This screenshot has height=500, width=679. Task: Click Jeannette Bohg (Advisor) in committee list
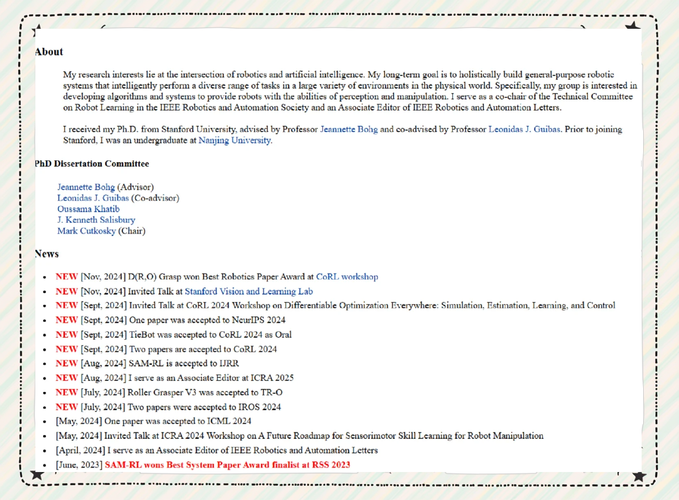[x=85, y=187]
